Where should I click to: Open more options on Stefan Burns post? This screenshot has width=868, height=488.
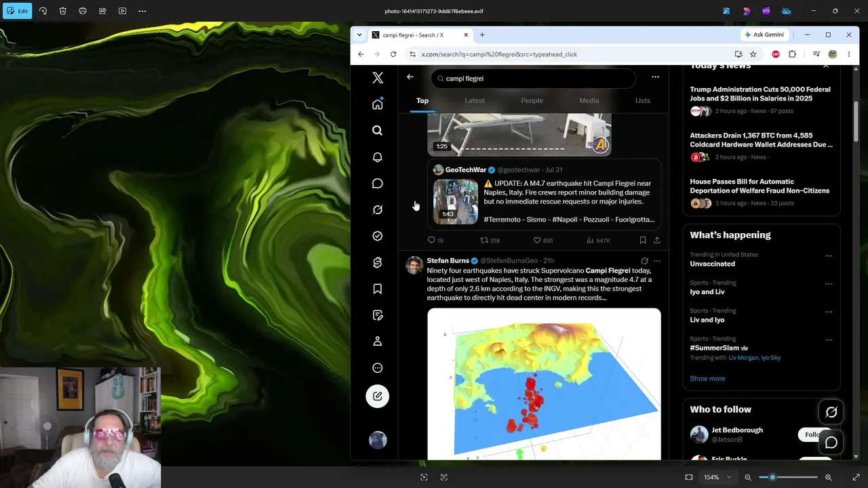(656, 261)
